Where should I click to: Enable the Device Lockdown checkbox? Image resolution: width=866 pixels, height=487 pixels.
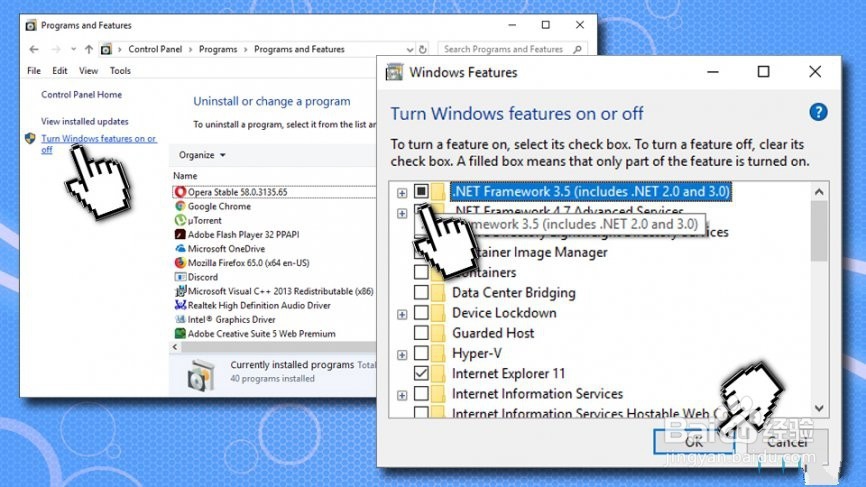click(421, 313)
